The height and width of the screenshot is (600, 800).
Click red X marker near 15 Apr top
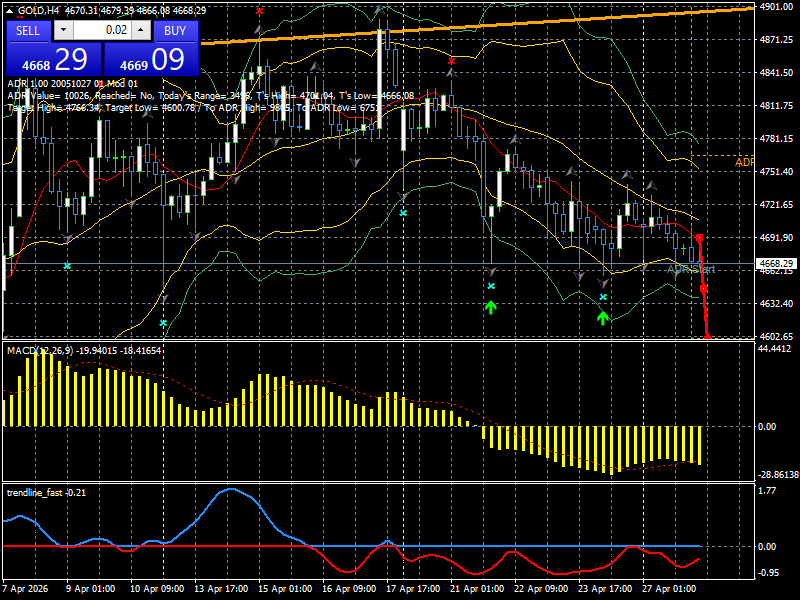[x=260, y=11]
